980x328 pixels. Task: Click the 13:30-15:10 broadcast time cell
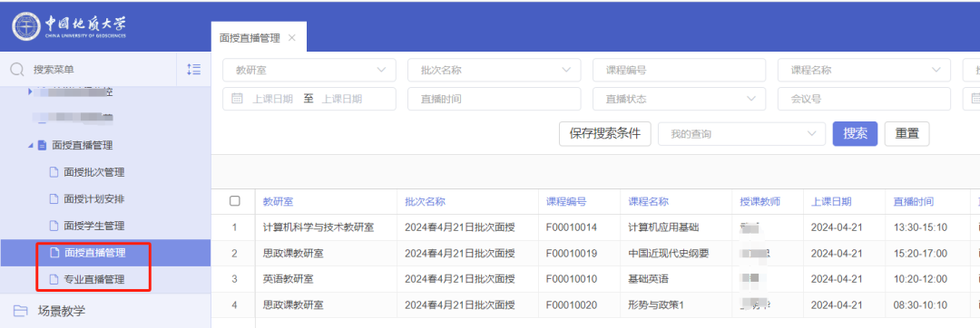[x=920, y=227]
